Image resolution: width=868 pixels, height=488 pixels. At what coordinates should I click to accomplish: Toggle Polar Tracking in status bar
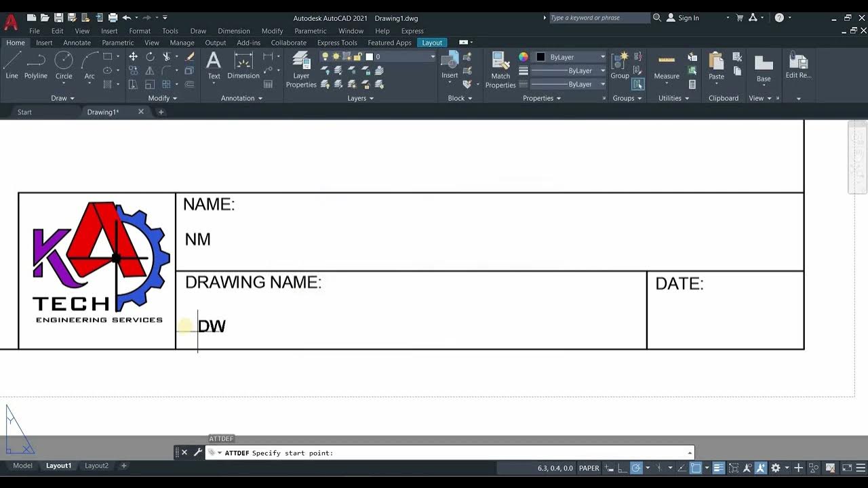point(636,468)
